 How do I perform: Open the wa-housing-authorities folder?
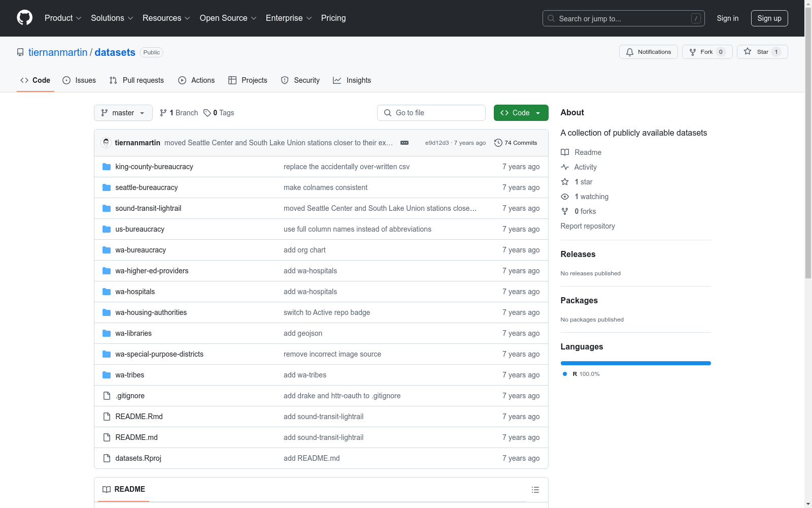pos(151,312)
